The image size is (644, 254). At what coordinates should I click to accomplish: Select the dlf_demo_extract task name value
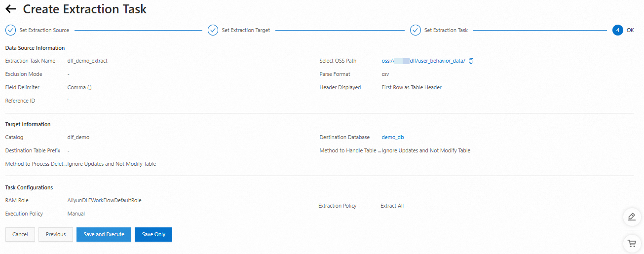87,61
